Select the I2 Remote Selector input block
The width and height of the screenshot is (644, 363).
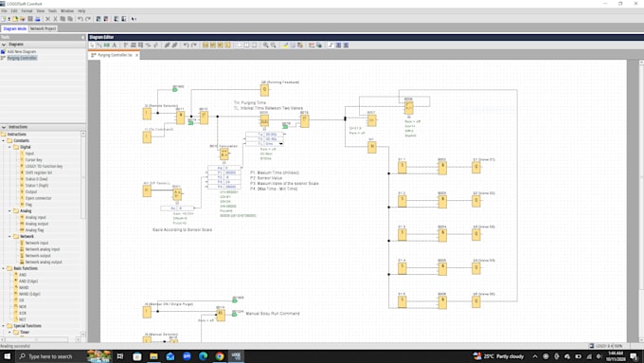pyautogui.click(x=147, y=114)
